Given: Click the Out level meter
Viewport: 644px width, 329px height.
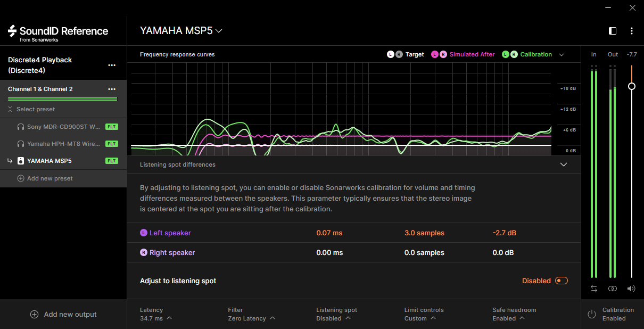Looking at the screenshot, I should point(613,171).
